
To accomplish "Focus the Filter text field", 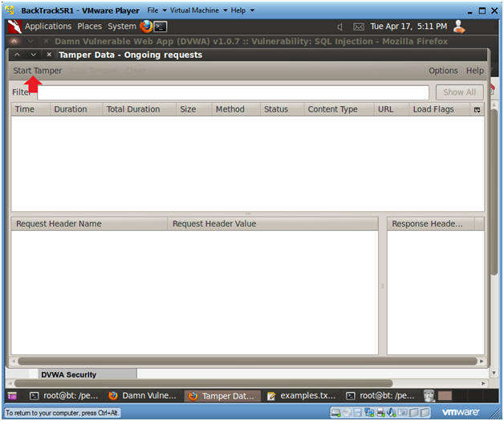I will pyautogui.click(x=233, y=92).
